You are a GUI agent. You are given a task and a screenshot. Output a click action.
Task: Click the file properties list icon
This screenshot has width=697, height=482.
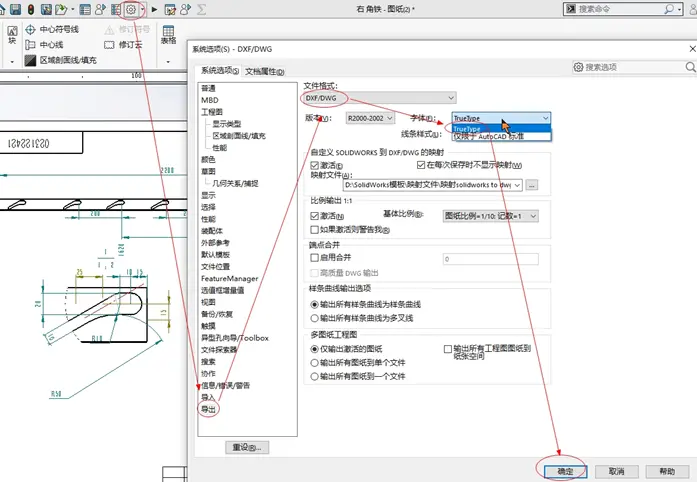coord(85,9)
